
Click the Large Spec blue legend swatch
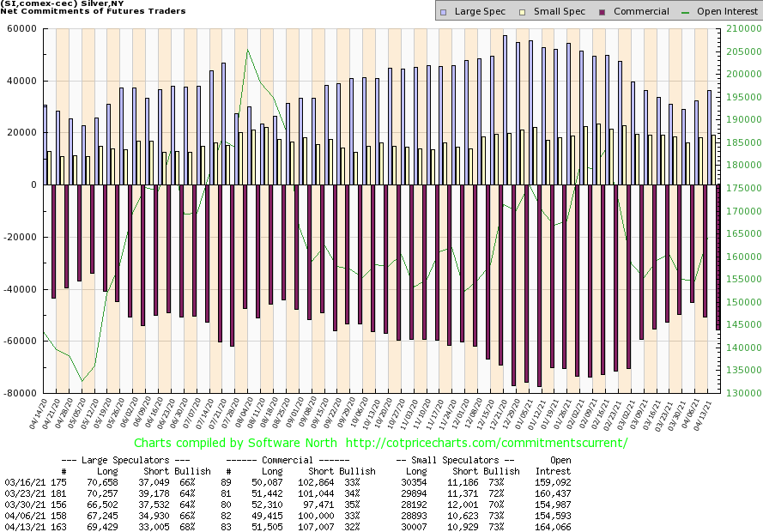pyautogui.click(x=443, y=12)
